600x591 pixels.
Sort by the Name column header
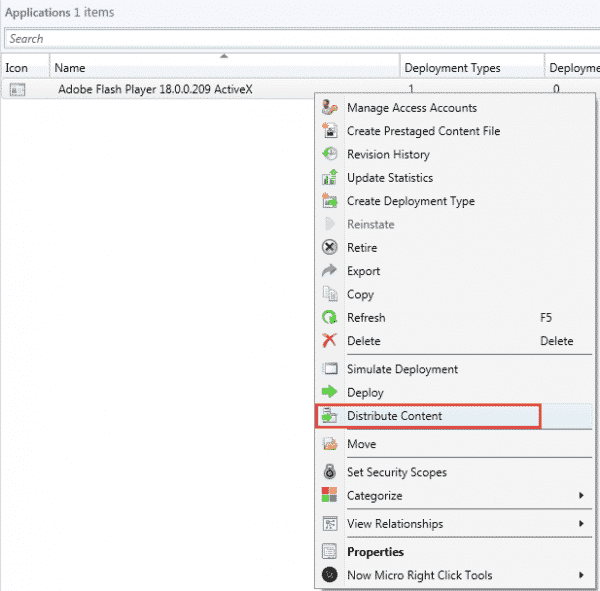coord(70,68)
